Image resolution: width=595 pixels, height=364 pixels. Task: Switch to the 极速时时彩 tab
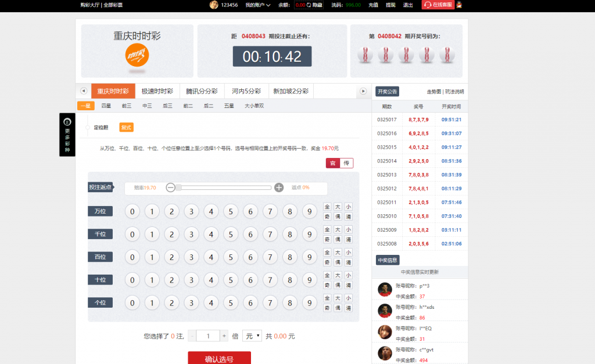coord(157,91)
